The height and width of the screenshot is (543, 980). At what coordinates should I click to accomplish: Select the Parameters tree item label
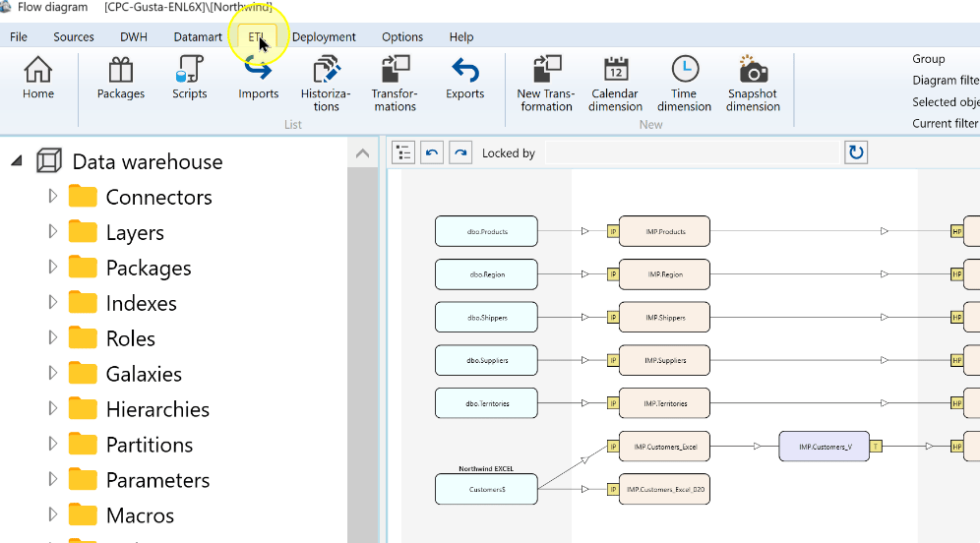(157, 480)
